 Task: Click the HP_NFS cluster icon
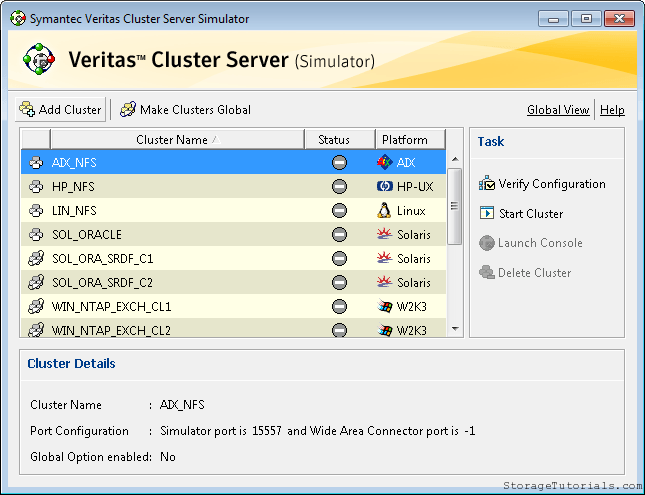coord(36,186)
